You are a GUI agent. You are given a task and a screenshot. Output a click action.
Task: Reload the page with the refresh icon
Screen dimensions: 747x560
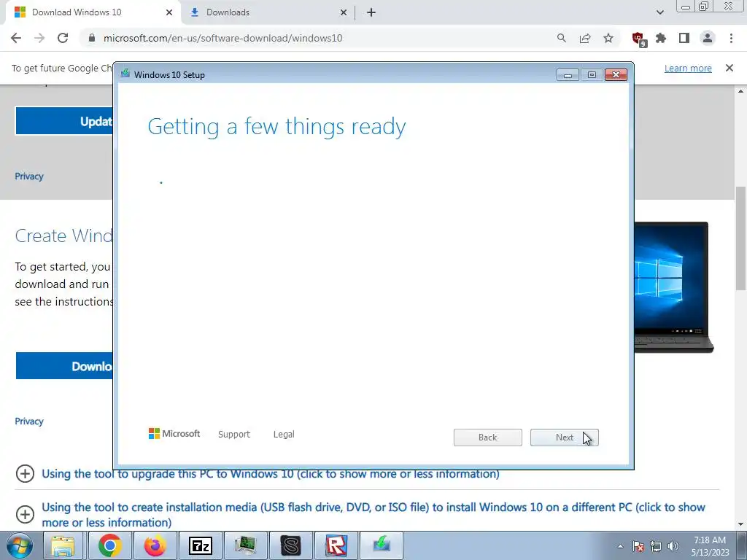63,38
